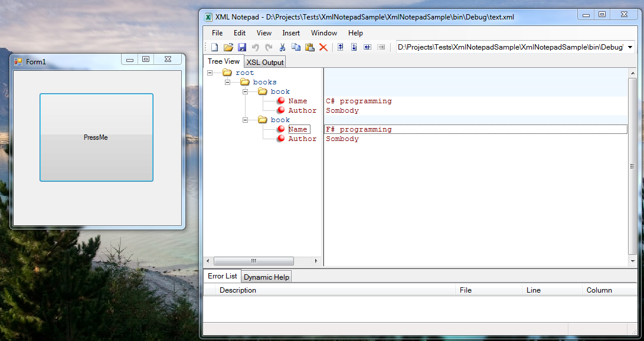
Task: Click folder icon of first book node
Action: click(263, 91)
